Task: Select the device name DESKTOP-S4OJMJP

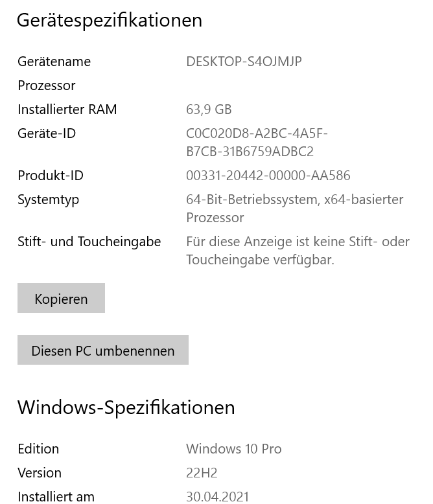Action: [244, 62]
